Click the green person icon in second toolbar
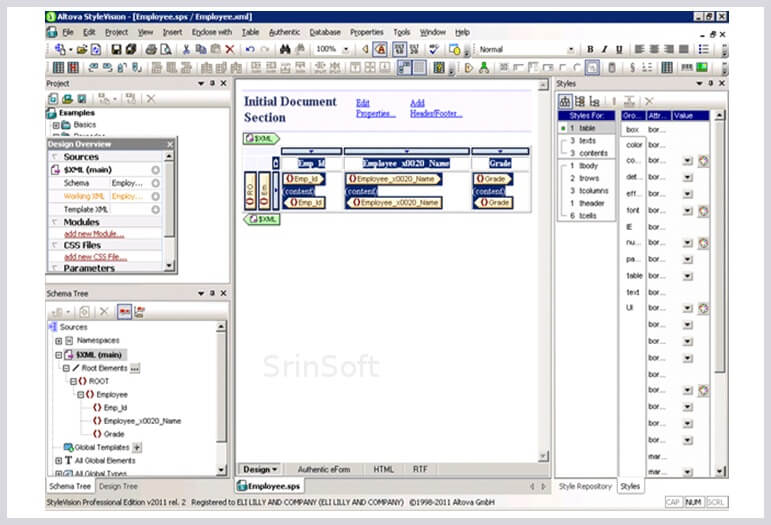This screenshot has height=525, width=771. click(484, 67)
